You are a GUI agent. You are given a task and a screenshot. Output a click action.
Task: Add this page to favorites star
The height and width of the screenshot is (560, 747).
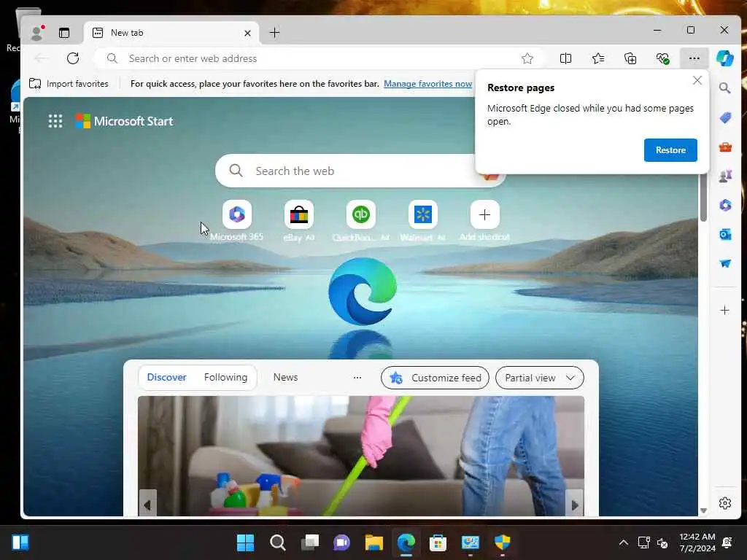tap(527, 58)
